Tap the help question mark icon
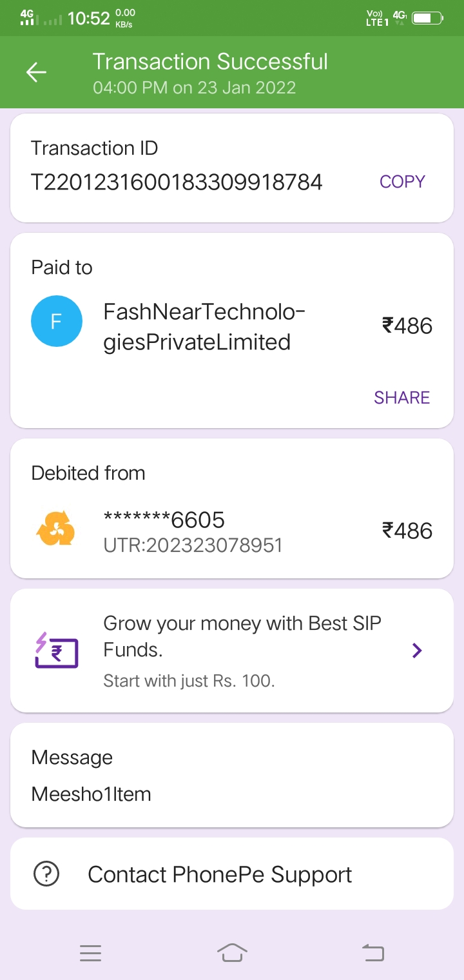 46,874
